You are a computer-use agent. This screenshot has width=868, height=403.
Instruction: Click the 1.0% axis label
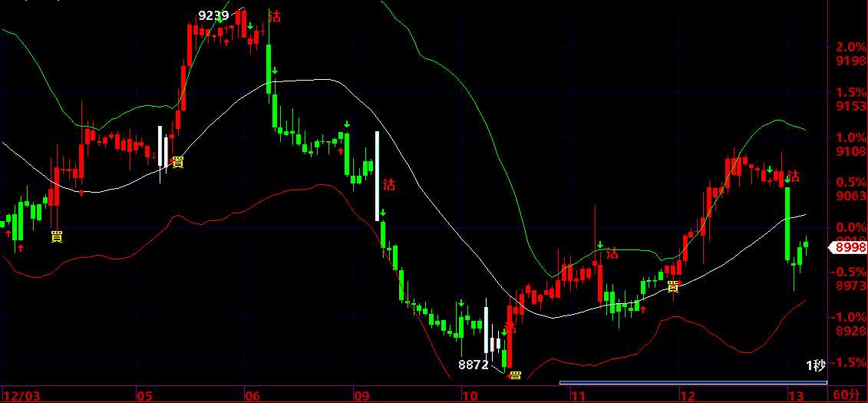pyautogui.click(x=851, y=137)
